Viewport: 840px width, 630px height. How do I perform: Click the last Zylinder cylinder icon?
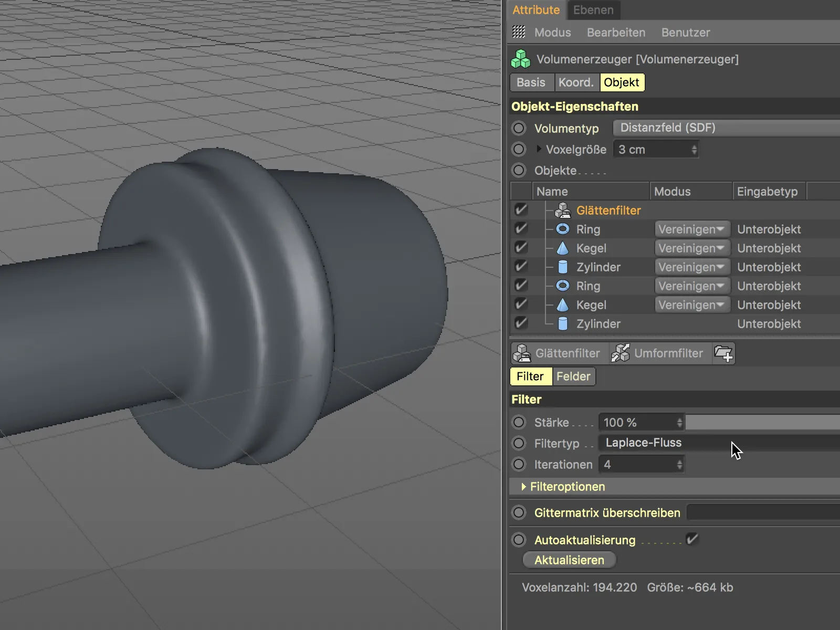coord(563,324)
